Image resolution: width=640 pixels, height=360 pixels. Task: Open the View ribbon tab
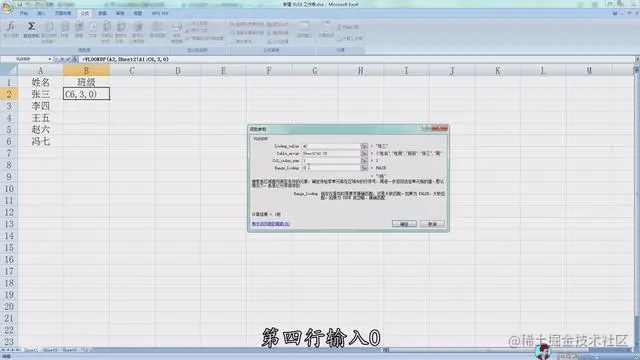tap(138, 13)
